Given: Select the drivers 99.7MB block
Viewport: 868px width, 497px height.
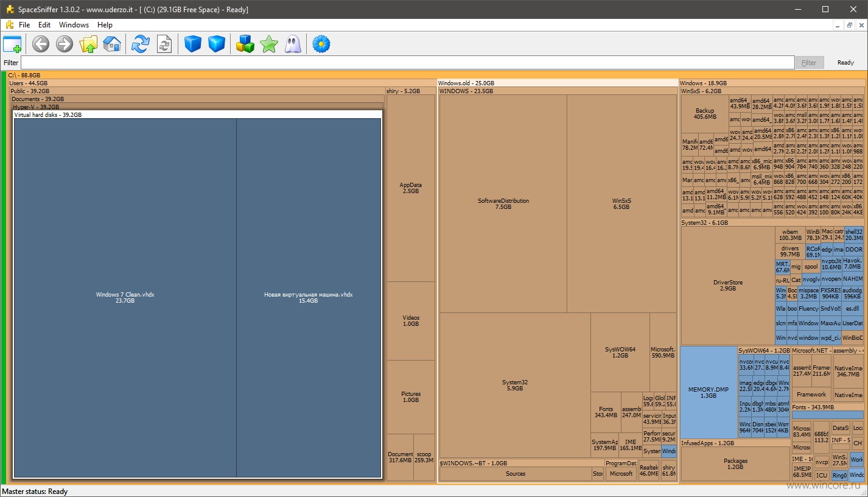Looking at the screenshot, I should coord(790,252).
